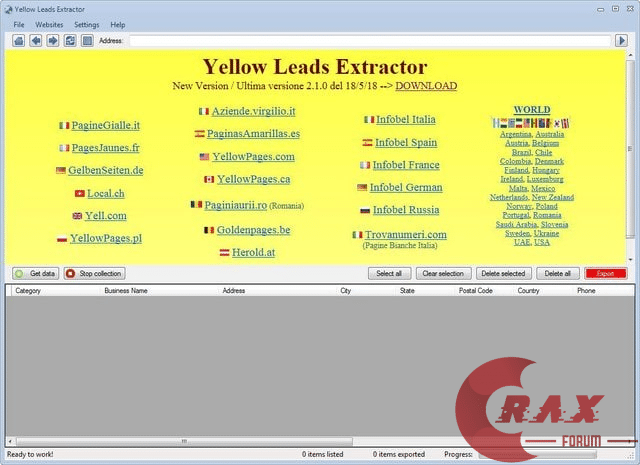Click the Go arrow beside address bar

[621, 40]
